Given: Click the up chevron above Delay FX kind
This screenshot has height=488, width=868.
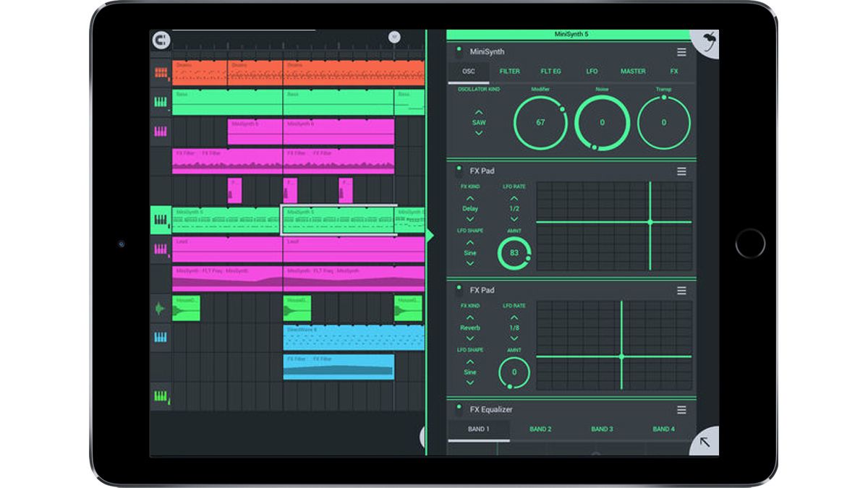Looking at the screenshot, I should tap(469, 197).
